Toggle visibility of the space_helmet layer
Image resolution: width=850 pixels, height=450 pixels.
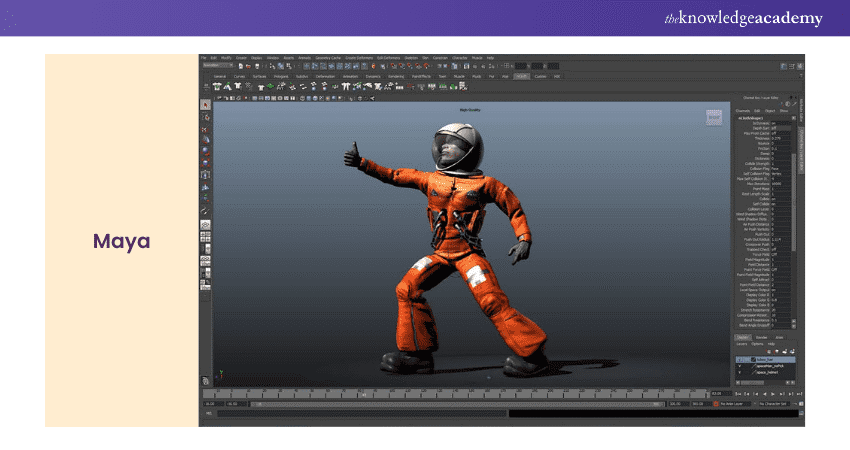[x=738, y=373]
